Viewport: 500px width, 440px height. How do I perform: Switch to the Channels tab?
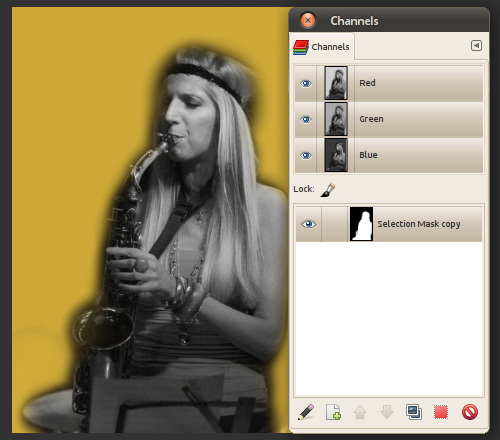[322, 47]
